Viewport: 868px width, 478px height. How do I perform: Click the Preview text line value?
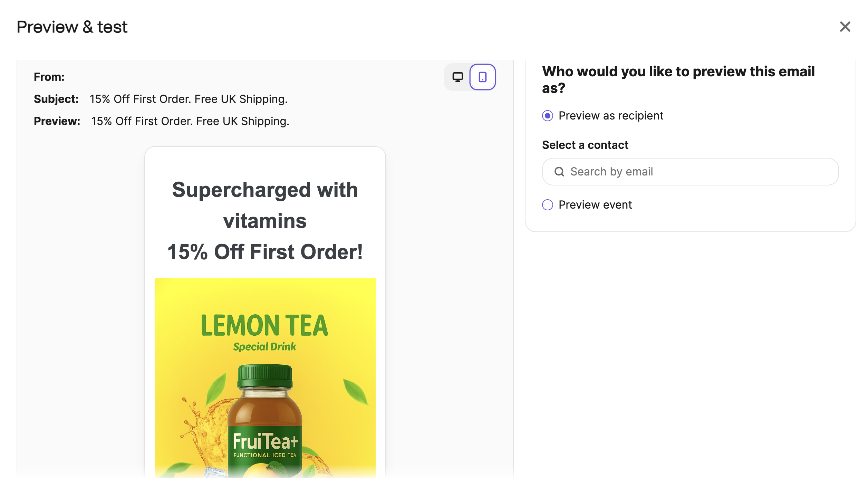click(x=190, y=121)
